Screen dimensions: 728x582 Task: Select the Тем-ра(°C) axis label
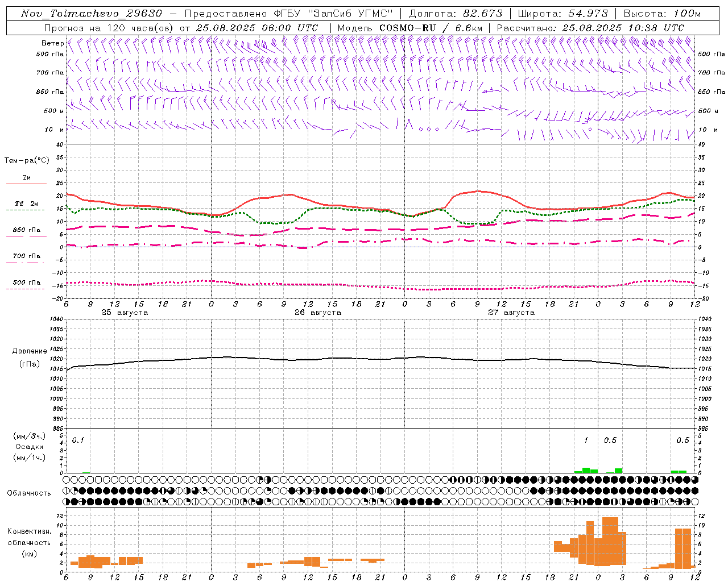click(x=27, y=161)
